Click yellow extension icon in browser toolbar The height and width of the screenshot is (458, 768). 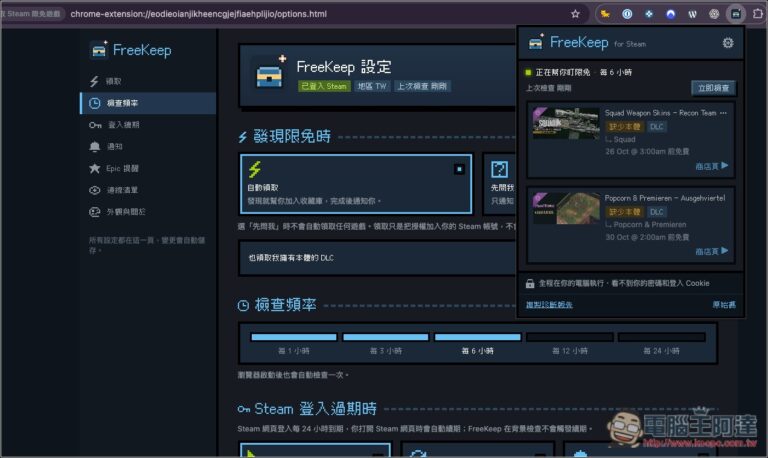click(x=605, y=14)
